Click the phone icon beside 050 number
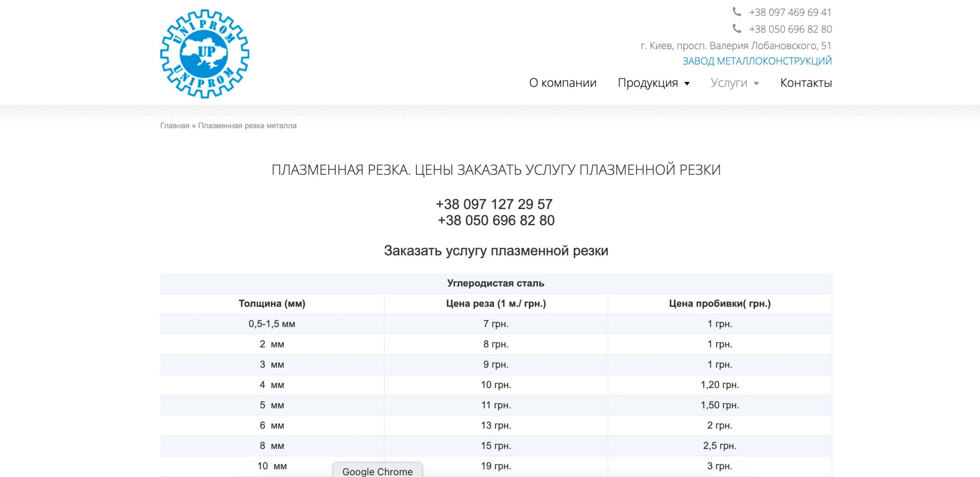980x477 pixels. point(737,28)
